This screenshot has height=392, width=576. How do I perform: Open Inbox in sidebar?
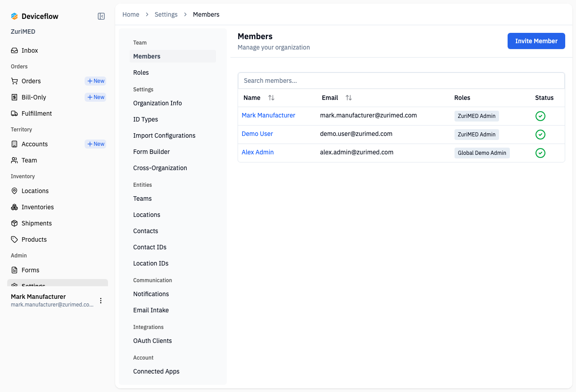tap(58, 50)
